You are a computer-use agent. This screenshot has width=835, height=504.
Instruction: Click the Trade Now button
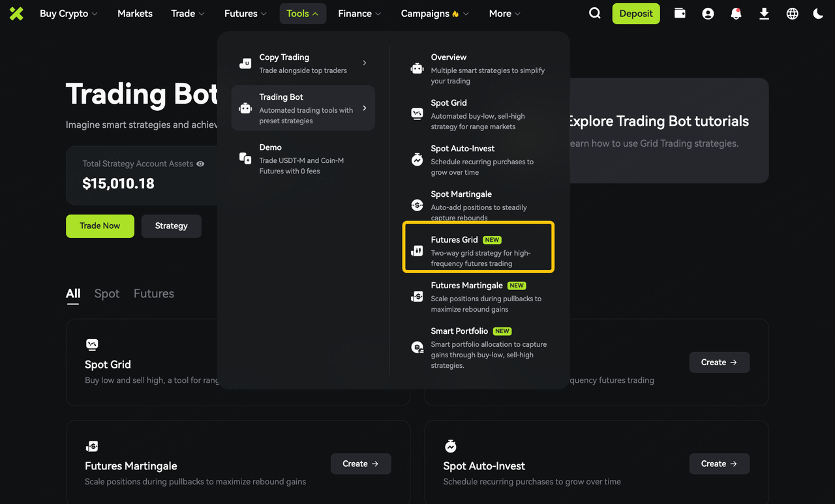pos(100,226)
